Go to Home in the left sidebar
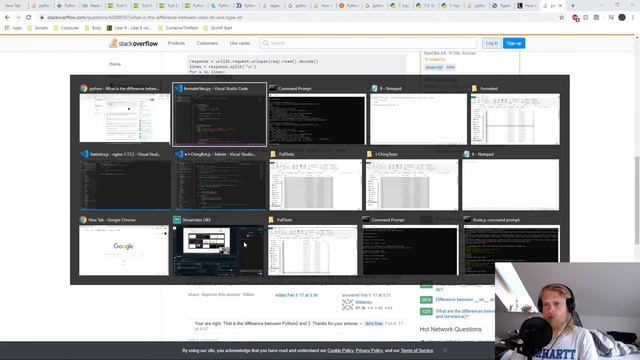This screenshot has width=640, height=360. 115,64
